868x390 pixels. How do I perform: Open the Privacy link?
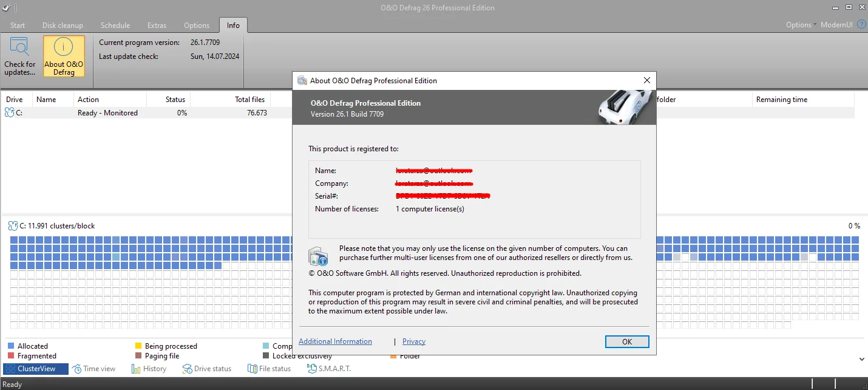pos(414,341)
